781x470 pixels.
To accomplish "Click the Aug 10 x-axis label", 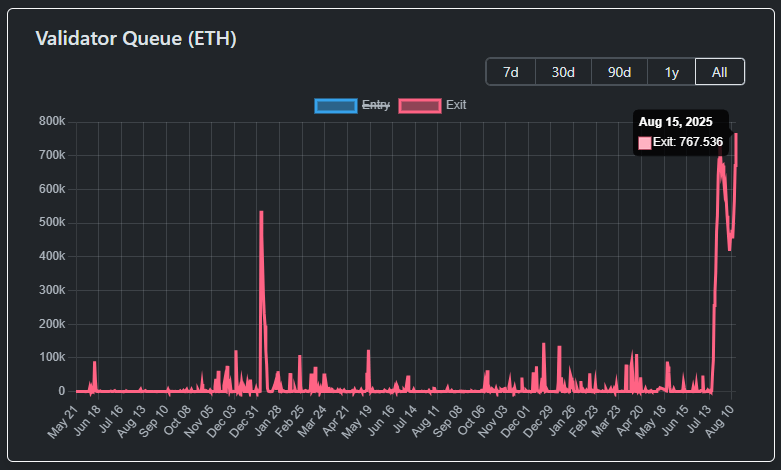I will [x=720, y=420].
